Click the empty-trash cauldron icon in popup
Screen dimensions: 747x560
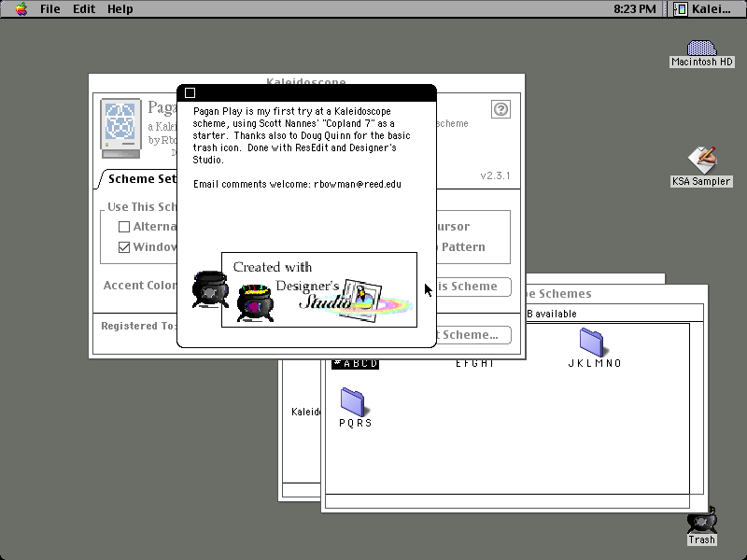tap(209, 289)
